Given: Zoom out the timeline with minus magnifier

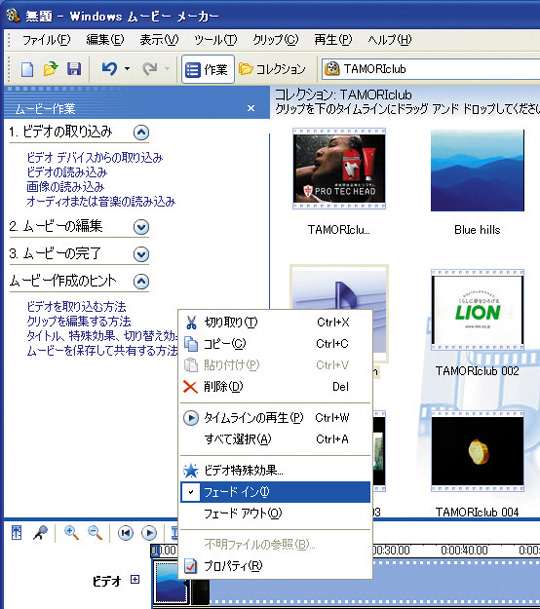Looking at the screenshot, I should point(95,532).
